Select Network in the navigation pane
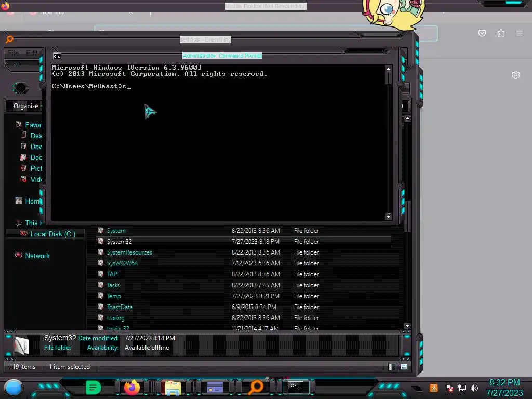 (x=33, y=256)
